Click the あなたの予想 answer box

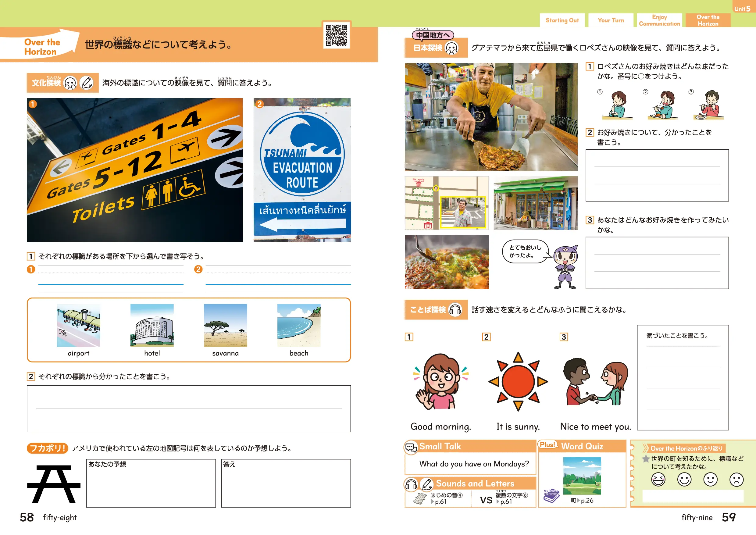151,483
